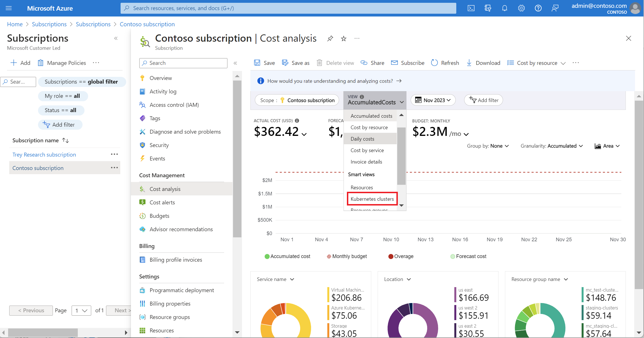Expand the Group by None dropdown
This screenshot has height=338, width=644.
tap(488, 146)
